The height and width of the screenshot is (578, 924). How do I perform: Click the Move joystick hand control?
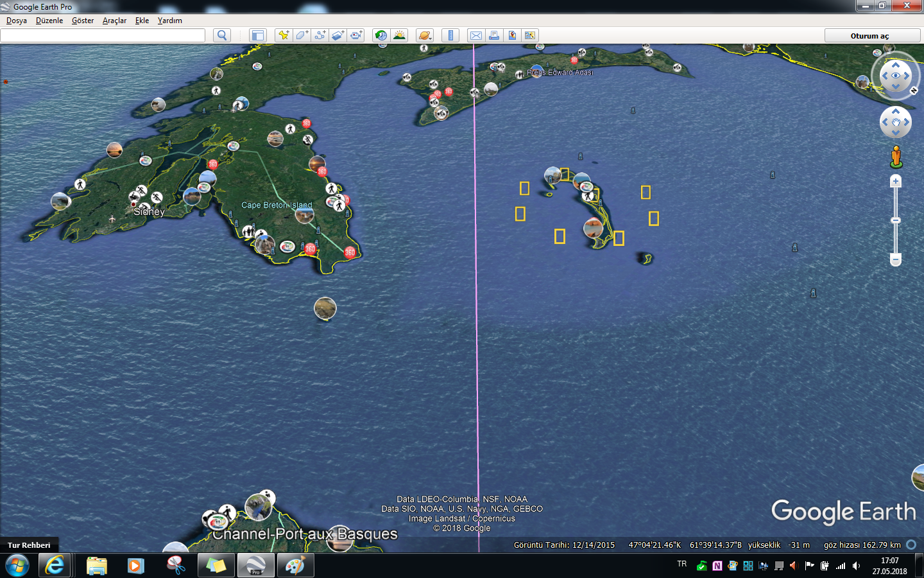tap(896, 122)
